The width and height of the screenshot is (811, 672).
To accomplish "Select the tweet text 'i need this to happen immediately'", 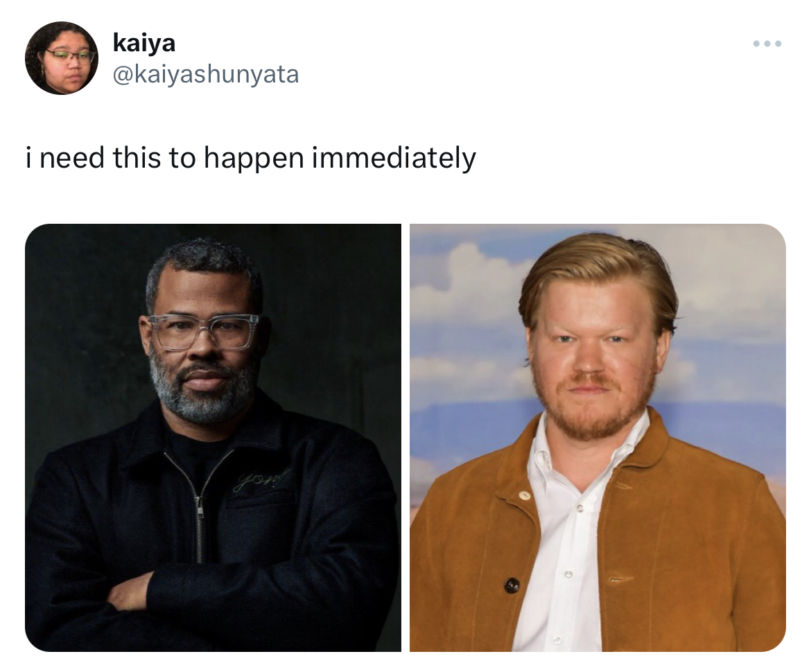I will tap(251, 158).
